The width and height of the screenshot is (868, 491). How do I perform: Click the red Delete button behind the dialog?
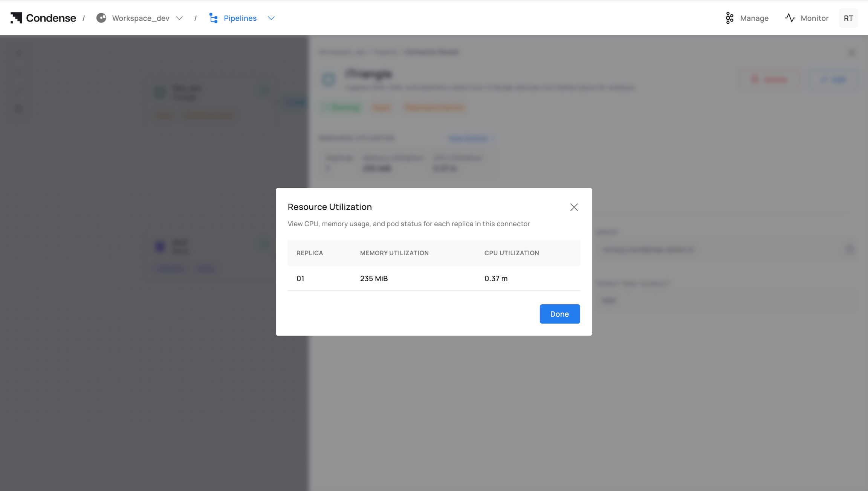pyautogui.click(x=769, y=79)
